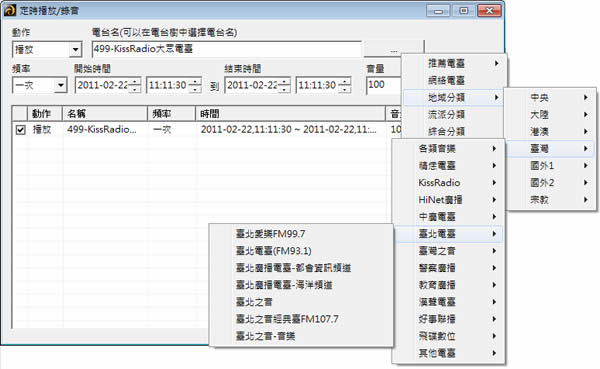Open the HiNet廣播 submenu
The image size is (600, 369).
(x=448, y=200)
